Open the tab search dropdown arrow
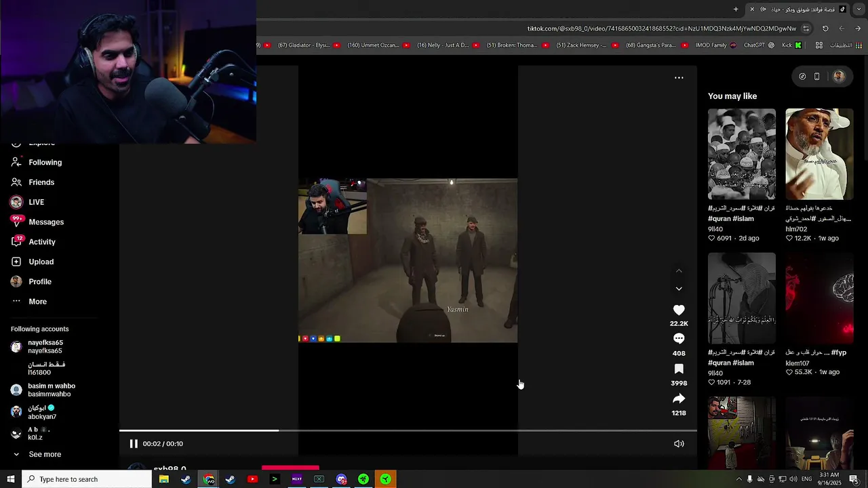This screenshot has width=868, height=488. point(859,9)
